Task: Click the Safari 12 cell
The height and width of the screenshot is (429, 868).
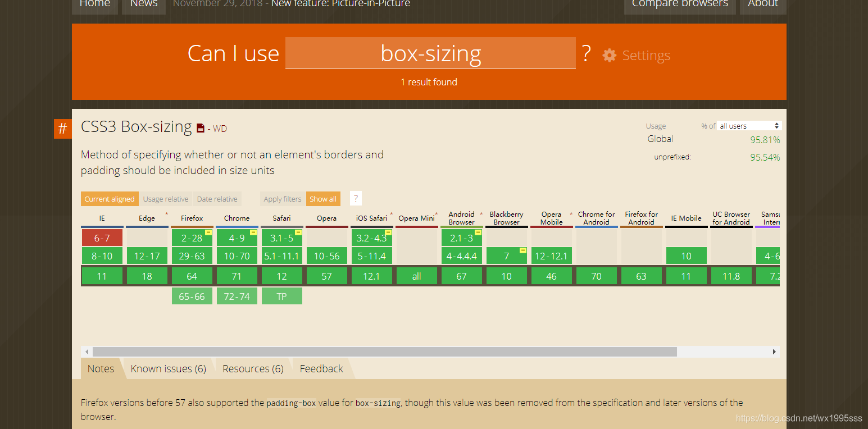Action: tap(282, 276)
